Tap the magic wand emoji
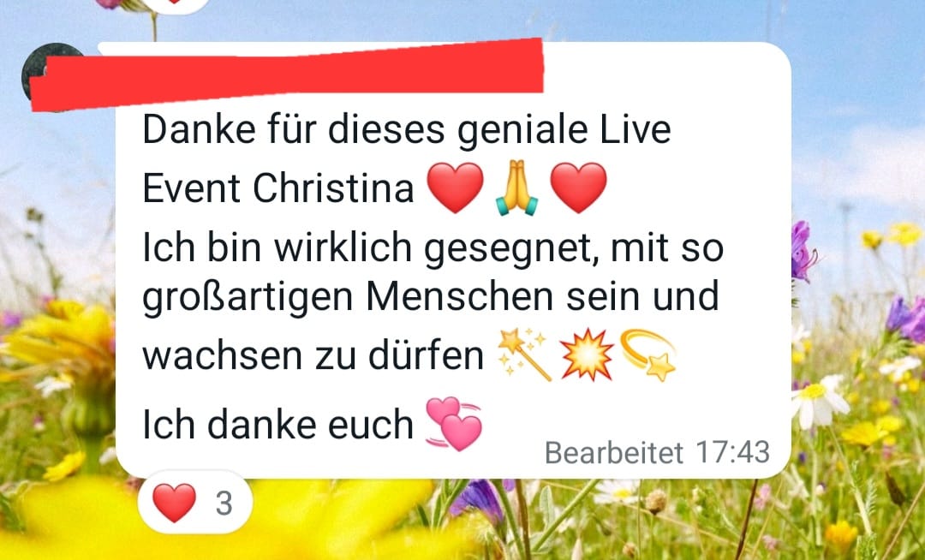 pyautogui.click(x=524, y=354)
